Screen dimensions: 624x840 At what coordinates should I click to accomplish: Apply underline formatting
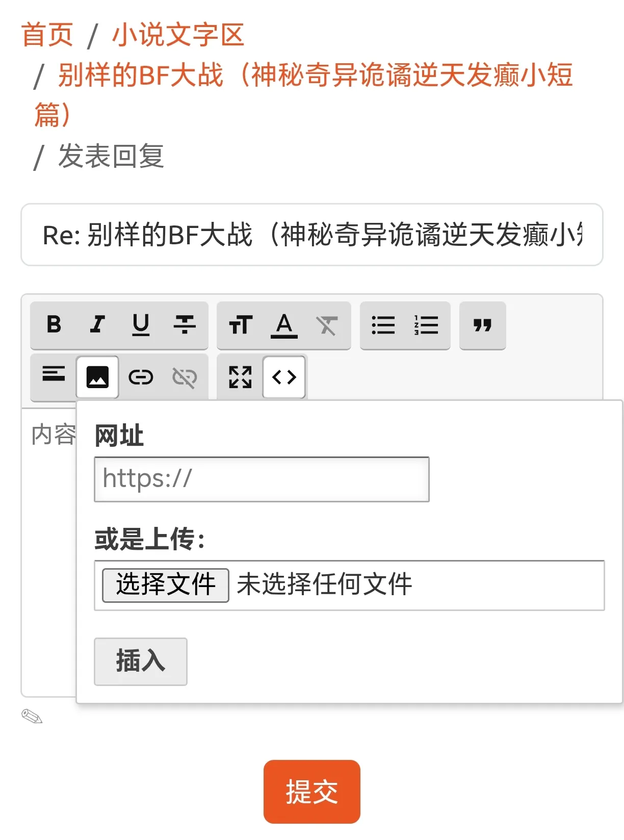[x=141, y=324]
